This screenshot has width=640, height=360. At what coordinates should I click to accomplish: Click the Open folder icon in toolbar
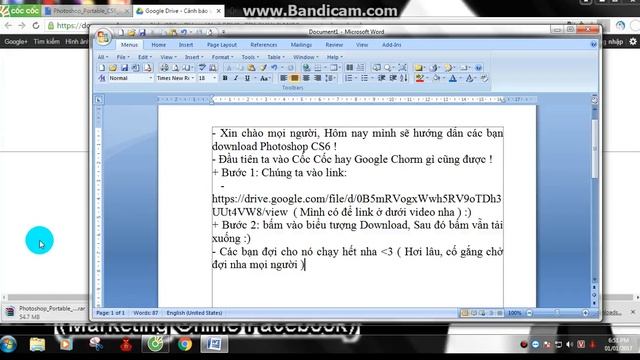point(113,68)
